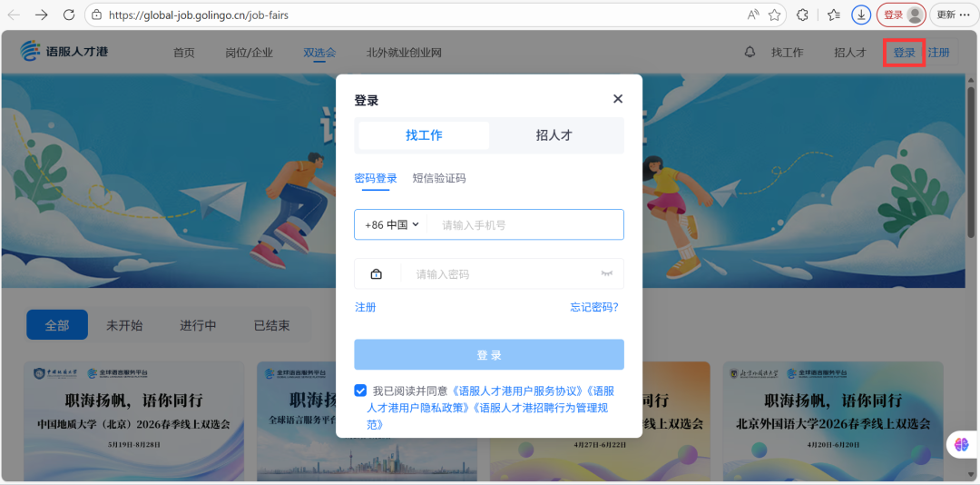Toggle password visibility eye icon
Viewport: 980px width, 485px height.
[606, 273]
